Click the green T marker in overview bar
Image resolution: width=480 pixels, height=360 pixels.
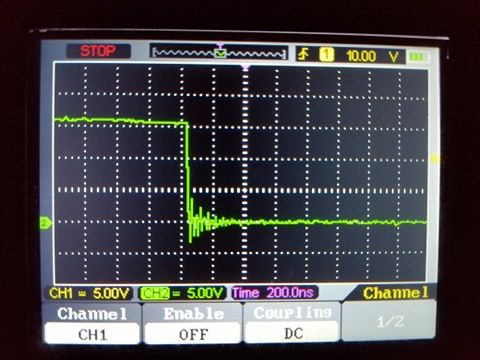[x=220, y=53]
